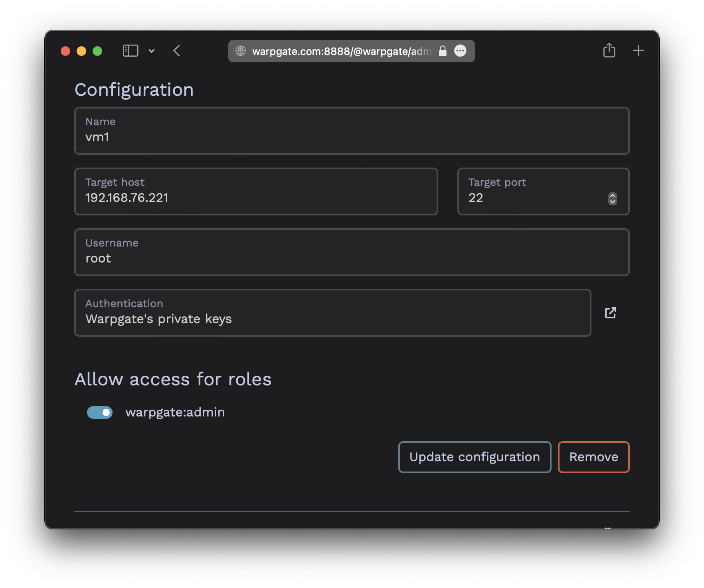This screenshot has width=704, height=588.
Task: Toggle the warpgate:admin role switch
Action: (x=100, y=412)
